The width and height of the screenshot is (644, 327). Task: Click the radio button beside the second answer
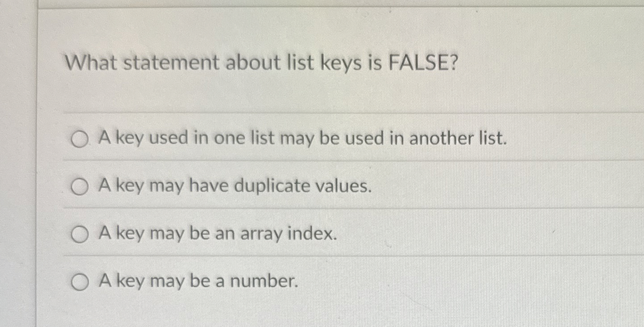[79, 188]
